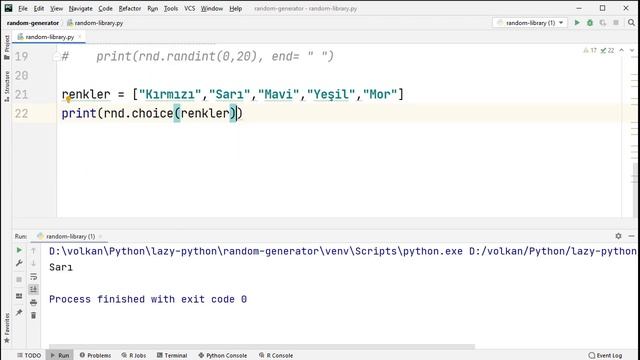Click rnd.choice in line 22

138,113
